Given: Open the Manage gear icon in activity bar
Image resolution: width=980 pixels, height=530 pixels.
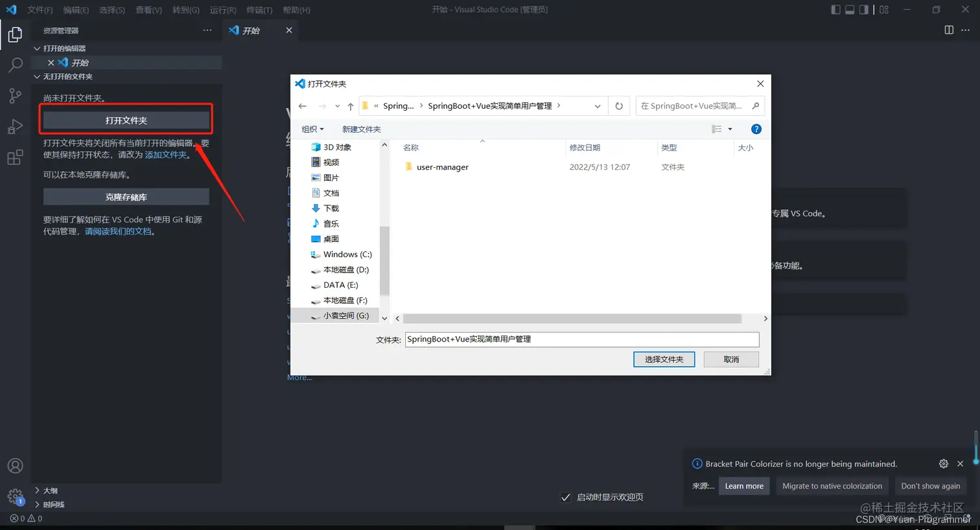Looking at the screenshot, I should [x=15, y=497].
